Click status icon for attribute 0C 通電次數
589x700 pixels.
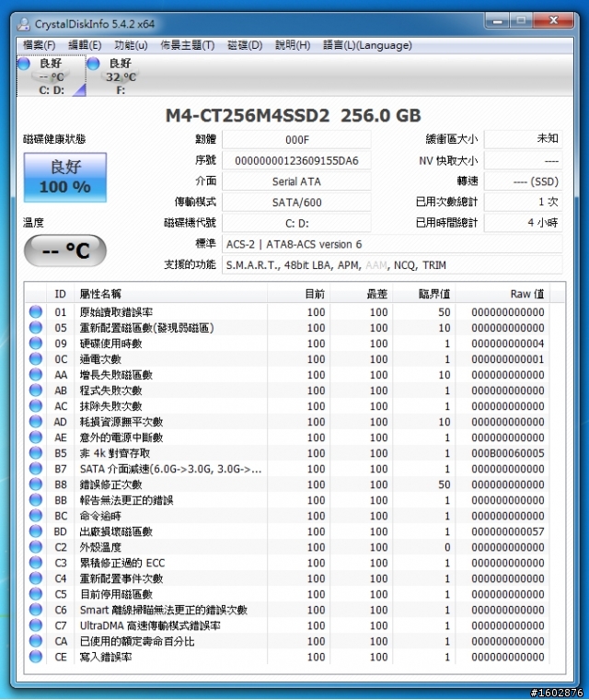[x=36, y=358]
